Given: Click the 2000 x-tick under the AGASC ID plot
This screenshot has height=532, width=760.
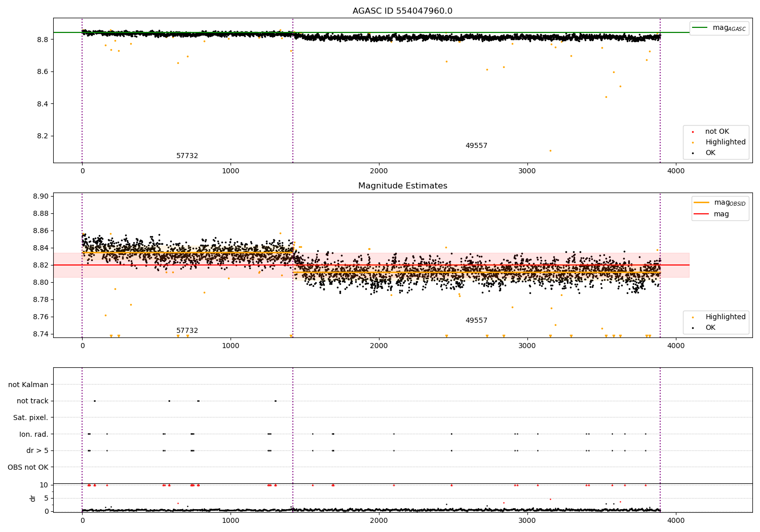Looking at the screenshot, I should pos(379,171).
